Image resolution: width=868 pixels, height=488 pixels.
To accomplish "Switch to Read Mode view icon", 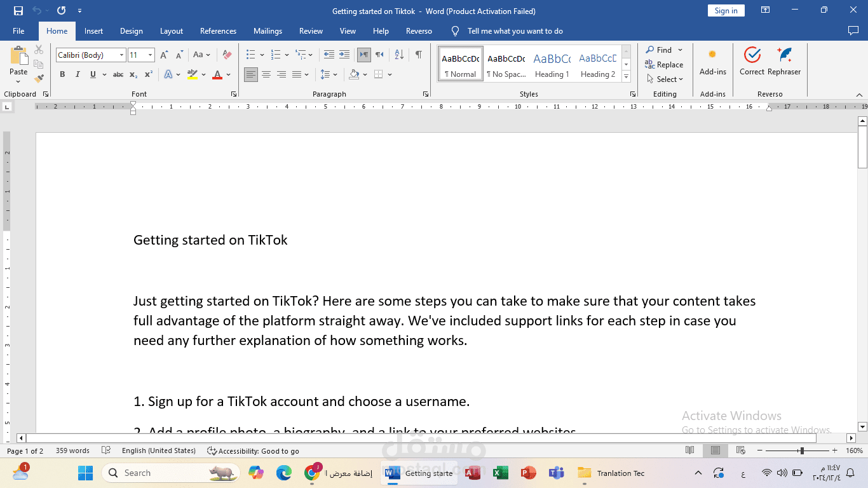I will click(690, 451).
